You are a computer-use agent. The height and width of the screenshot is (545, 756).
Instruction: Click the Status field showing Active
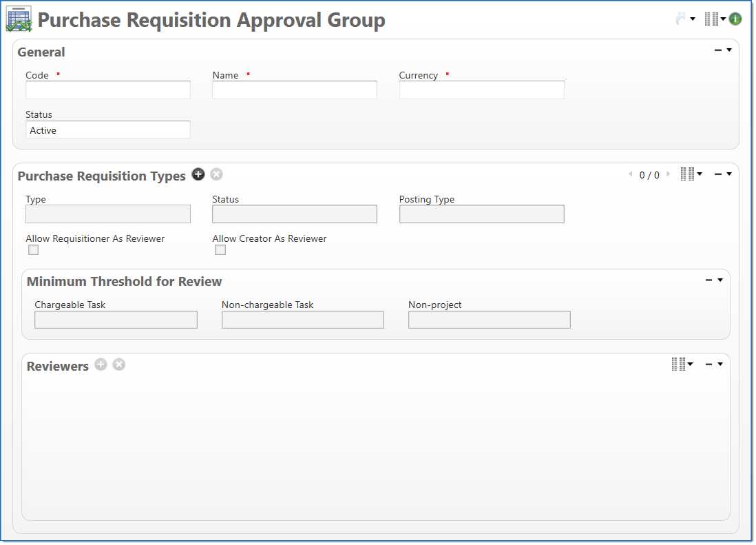[108, 130]
